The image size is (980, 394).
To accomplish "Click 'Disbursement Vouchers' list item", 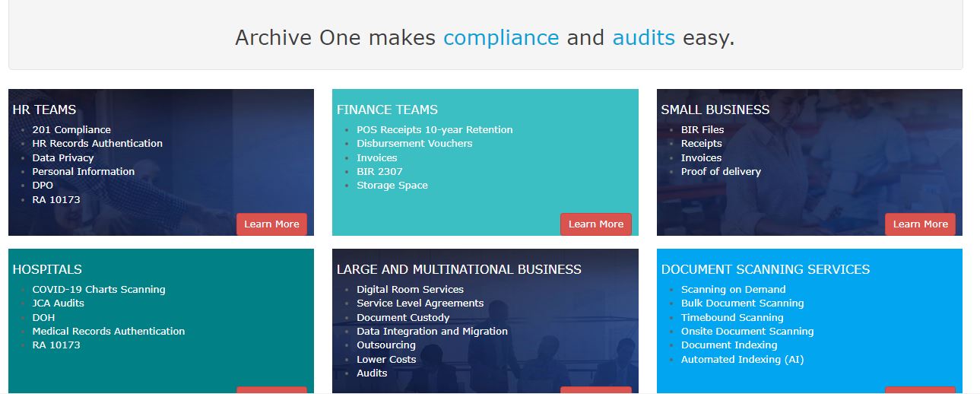I will click(x=414, y=144).
